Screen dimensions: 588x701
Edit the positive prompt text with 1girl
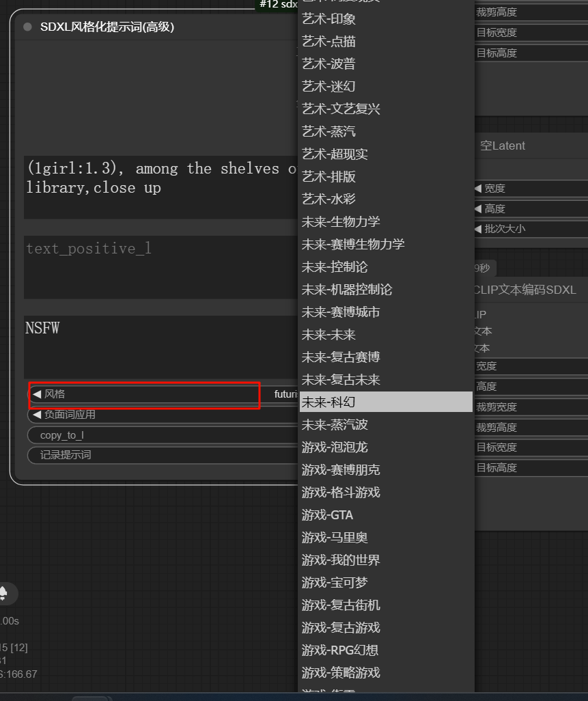(161, 187)
